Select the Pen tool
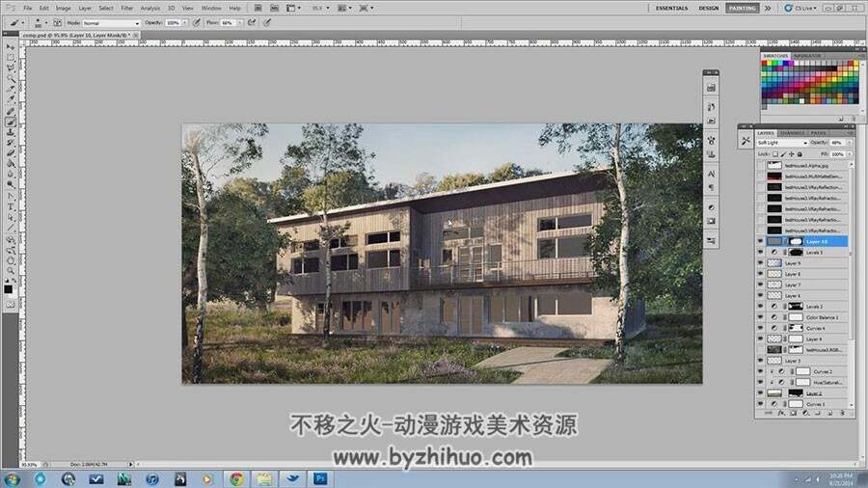 click(x=10, y=197)
